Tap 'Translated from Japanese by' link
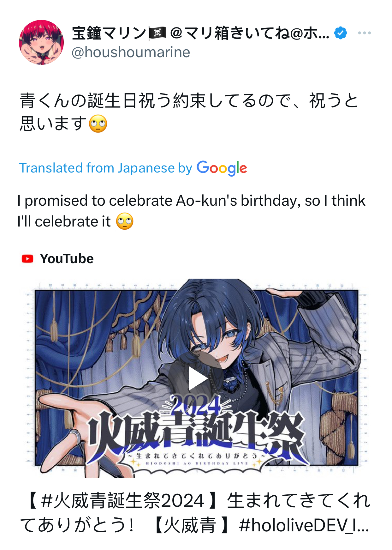Screen dimensions: 392x550 [x=105, y=168]
